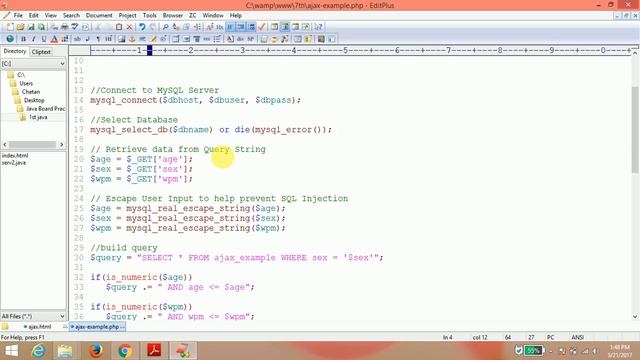
Task: Click the orange check mark icon
Action: 262,27
